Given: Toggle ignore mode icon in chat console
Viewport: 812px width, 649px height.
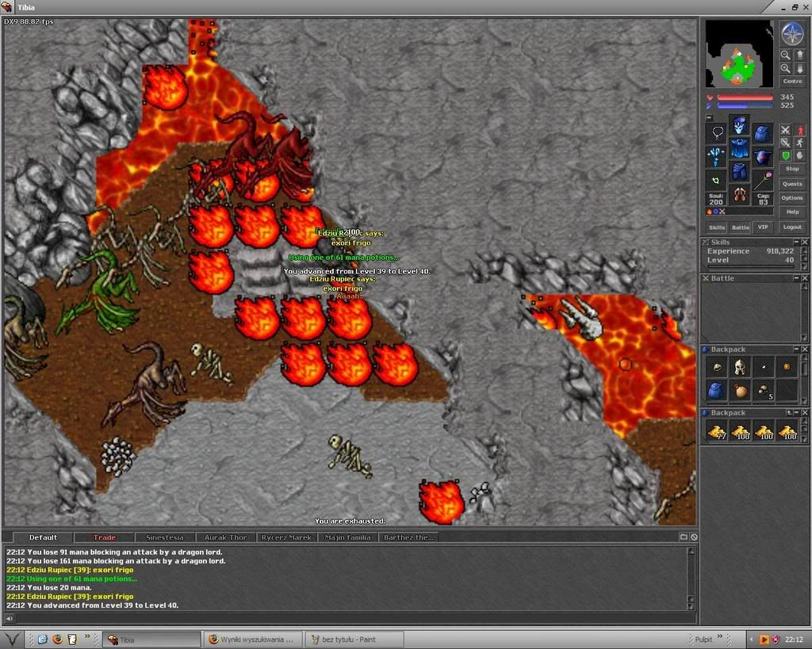Looking at the screenshot, I should click(x=694, y=536).
